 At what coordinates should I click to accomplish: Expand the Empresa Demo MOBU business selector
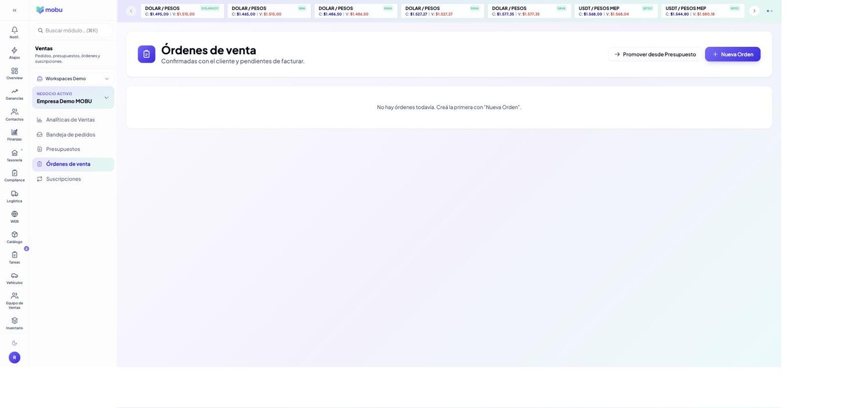pyautogui.click(x=73, y=98)
